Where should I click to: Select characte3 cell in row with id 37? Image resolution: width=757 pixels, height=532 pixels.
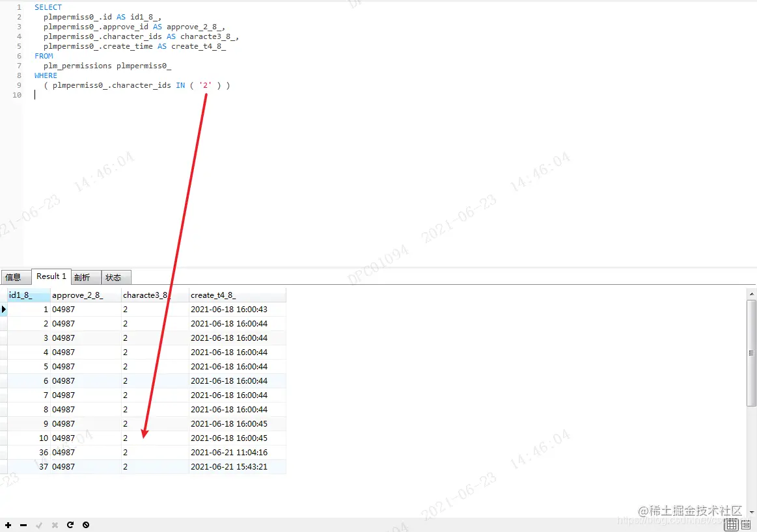point(154,466)
